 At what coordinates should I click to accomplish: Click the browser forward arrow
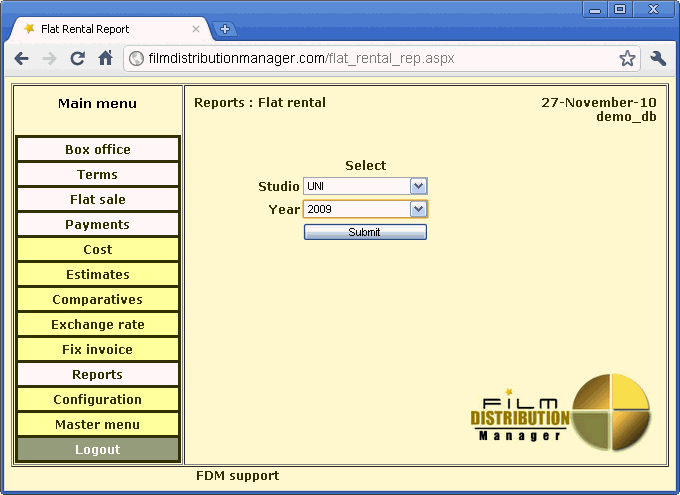tap(49, 59)
